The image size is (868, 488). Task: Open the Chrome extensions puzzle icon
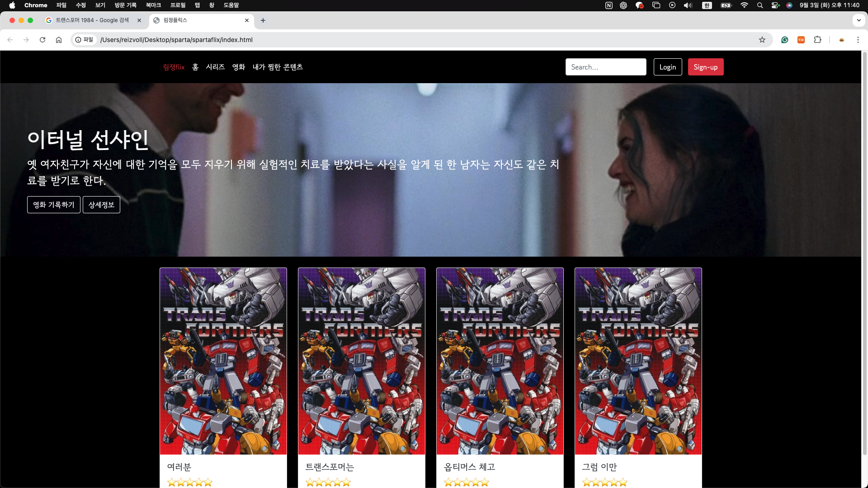coord(817,40)
